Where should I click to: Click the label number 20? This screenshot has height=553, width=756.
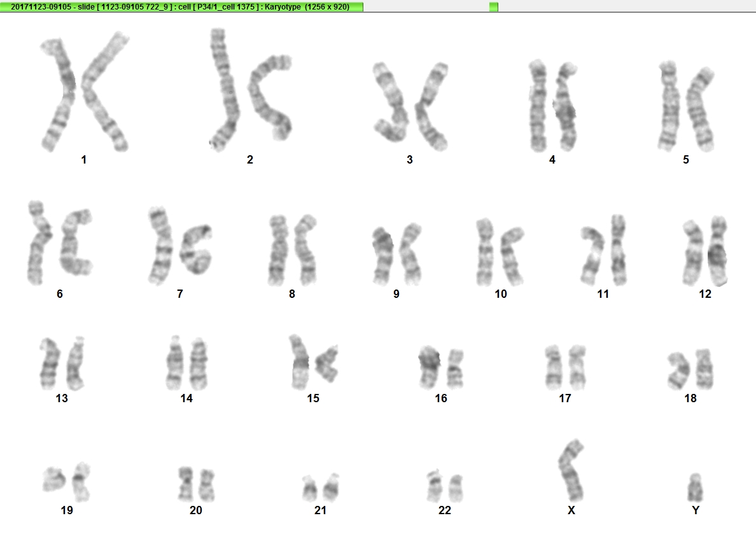[196, 510]
